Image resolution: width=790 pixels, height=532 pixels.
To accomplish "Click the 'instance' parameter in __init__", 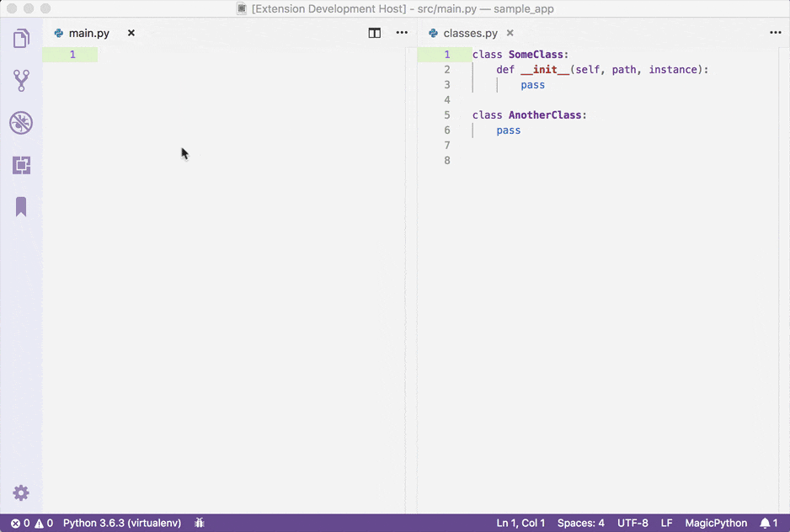I will pos(673,70).
